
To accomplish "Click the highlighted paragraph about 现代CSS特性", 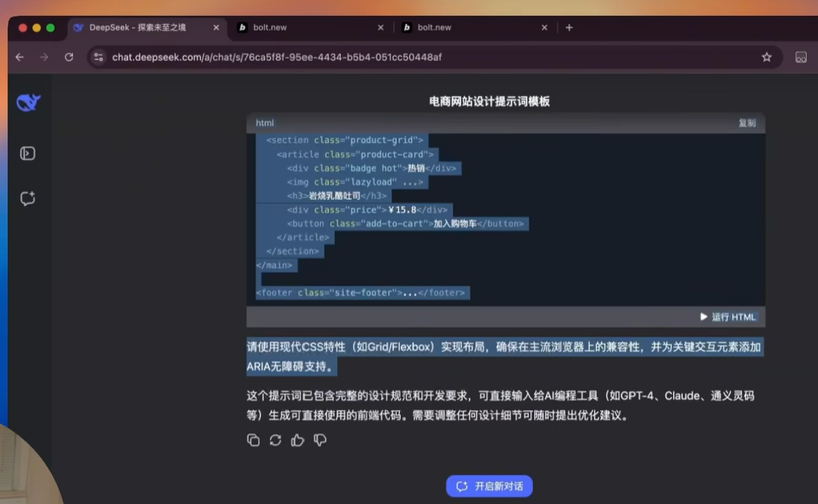I will click(x=504, y=357).
